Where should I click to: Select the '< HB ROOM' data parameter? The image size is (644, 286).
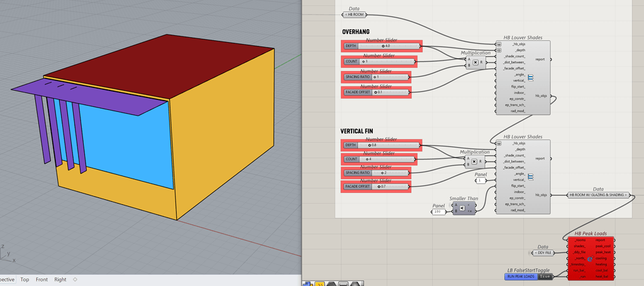pos(354,15)
